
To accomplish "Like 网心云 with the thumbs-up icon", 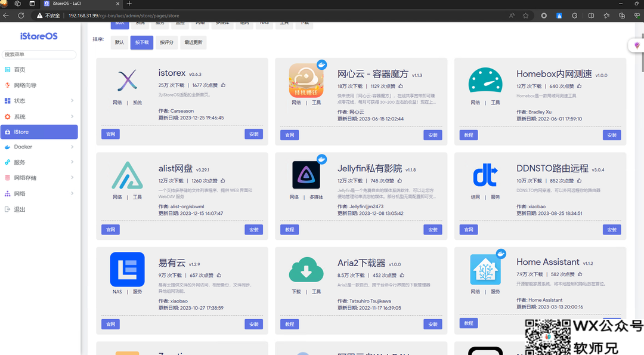I will [401, 87].
